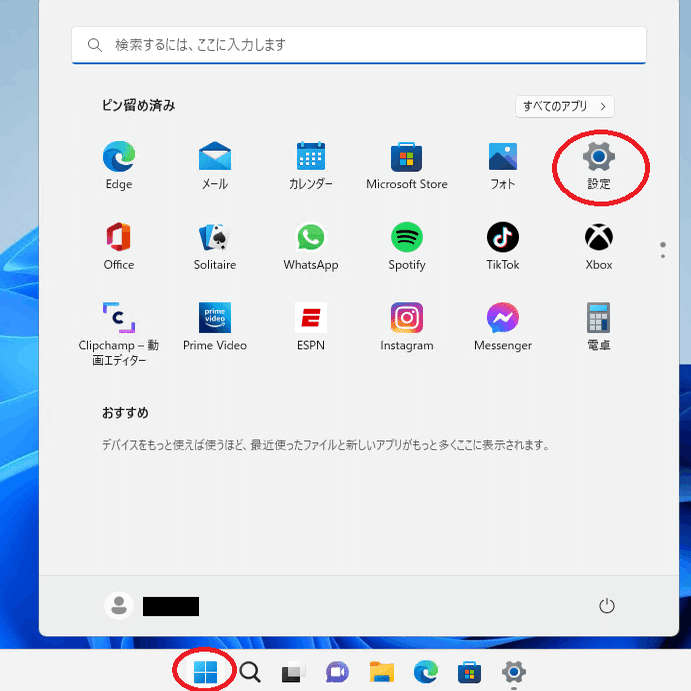Launch the Office app
The image size is (691, 691).
coord(119,246)
